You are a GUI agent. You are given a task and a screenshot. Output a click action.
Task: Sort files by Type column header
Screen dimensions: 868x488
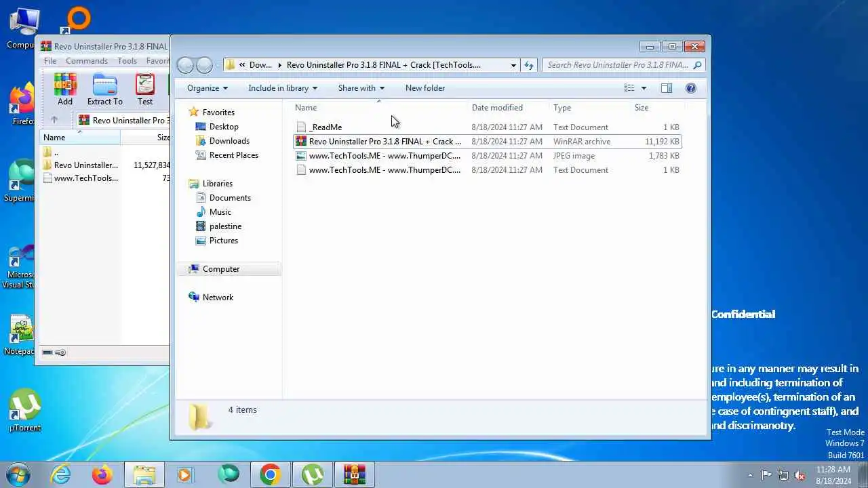click(589, 108)
